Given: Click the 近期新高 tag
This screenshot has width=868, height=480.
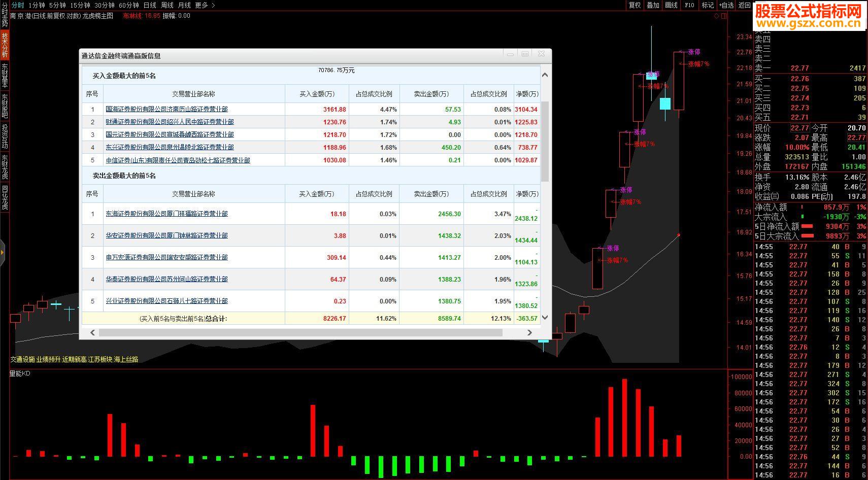Looking at the screenshot, I should 74,359.
